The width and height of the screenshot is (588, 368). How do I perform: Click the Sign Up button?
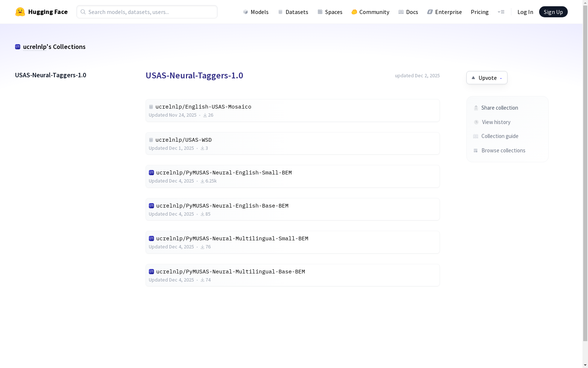coord(553,12)
